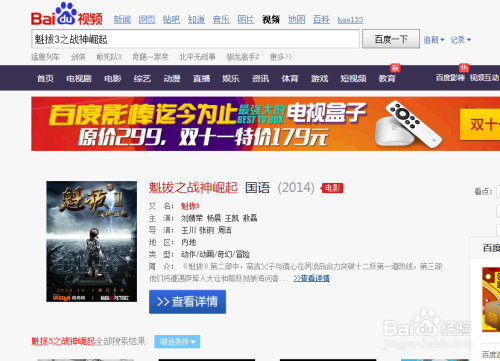Viewport: 500px width, 361px height.
Task: Click the >>查看详情 text link in synopsis
Action: 312,278
